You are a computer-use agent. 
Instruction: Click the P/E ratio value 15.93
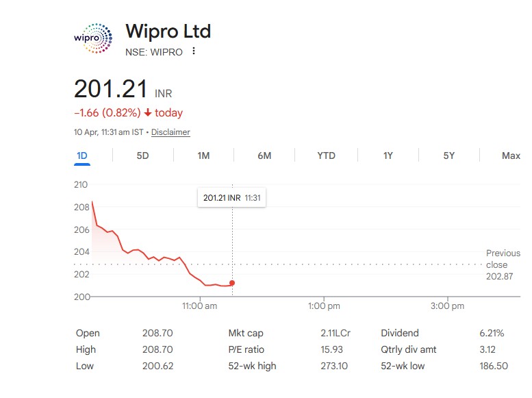point(334,350)
